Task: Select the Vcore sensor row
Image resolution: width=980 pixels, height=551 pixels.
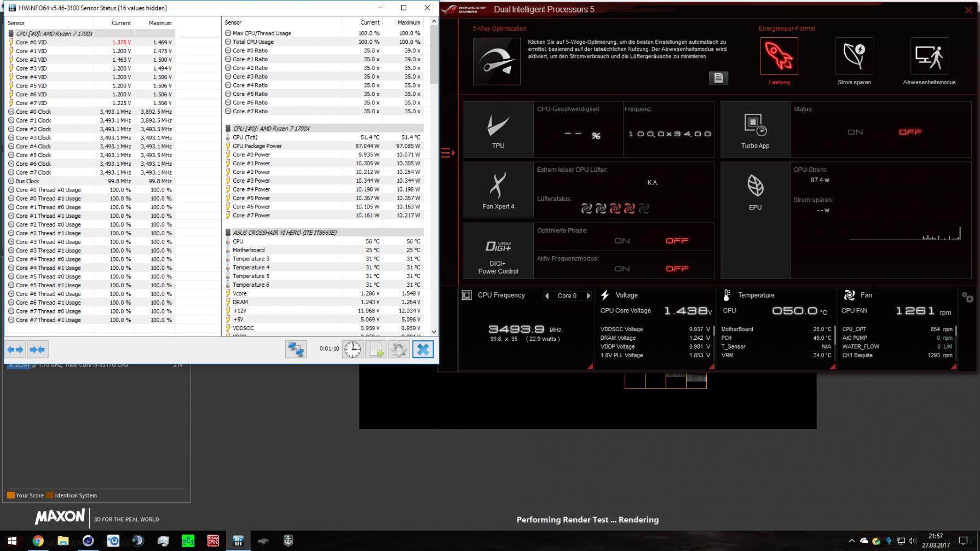Action: tap(323, 293)
